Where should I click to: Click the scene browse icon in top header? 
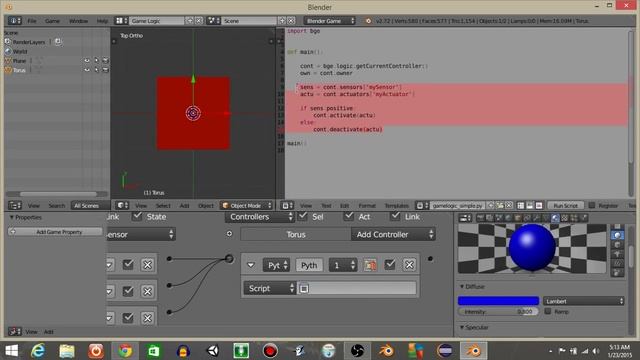pyautogui.click(x=213, y=20)
